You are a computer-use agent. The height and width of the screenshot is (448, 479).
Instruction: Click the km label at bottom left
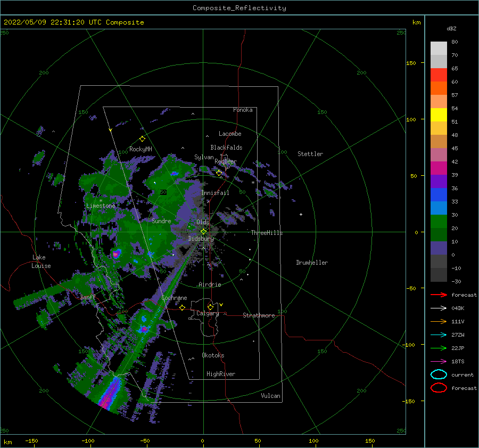[7, 442]
